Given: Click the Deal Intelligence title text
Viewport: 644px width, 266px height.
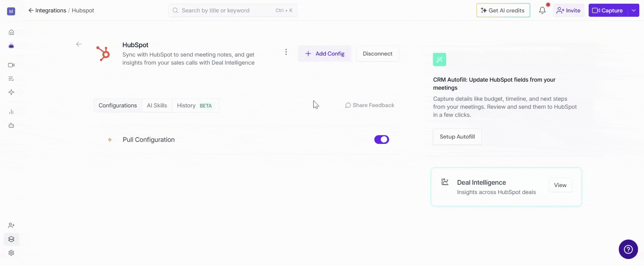Looking at the screenshot, I should [481, 182].
